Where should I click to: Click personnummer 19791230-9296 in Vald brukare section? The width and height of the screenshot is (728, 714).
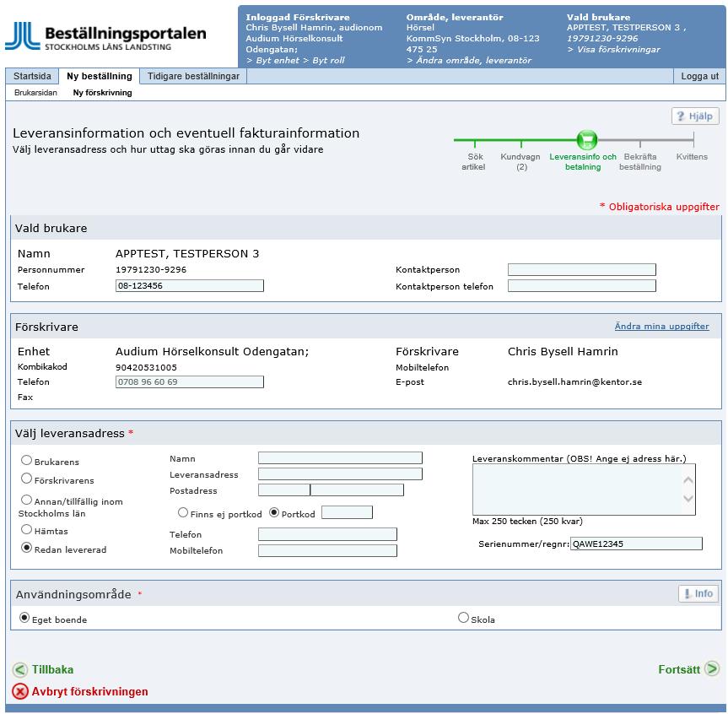151,269
